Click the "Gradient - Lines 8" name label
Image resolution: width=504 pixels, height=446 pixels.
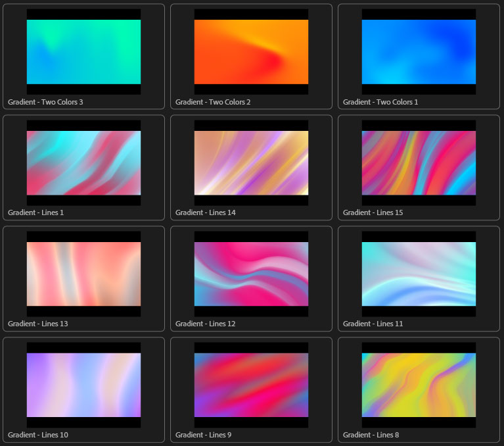[371, 435]
